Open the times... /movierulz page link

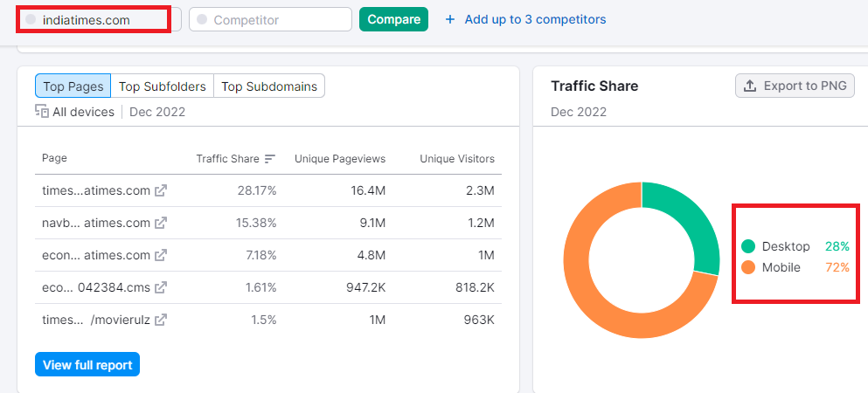[96, 320]
